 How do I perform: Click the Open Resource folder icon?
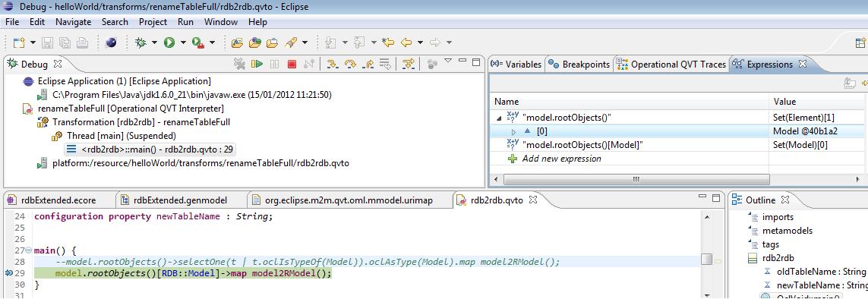272,42
